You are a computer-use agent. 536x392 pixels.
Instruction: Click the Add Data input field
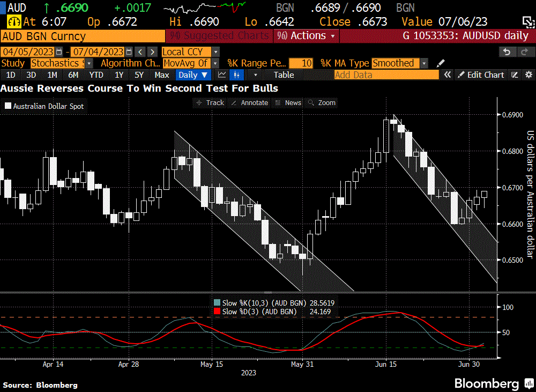[x=386, y=75]
